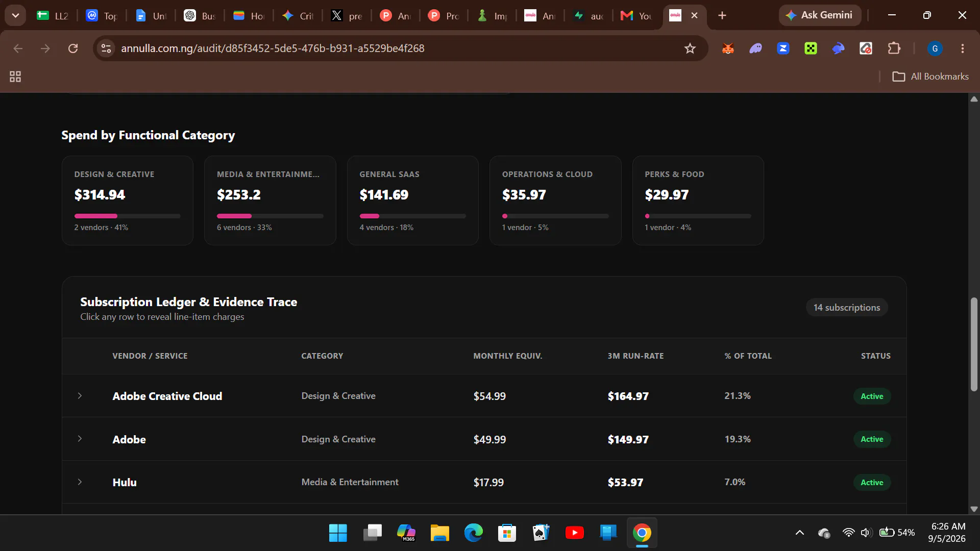Click the Active status on the Hulu row
Screen dimensions: 980x551
tap(872, 483)
